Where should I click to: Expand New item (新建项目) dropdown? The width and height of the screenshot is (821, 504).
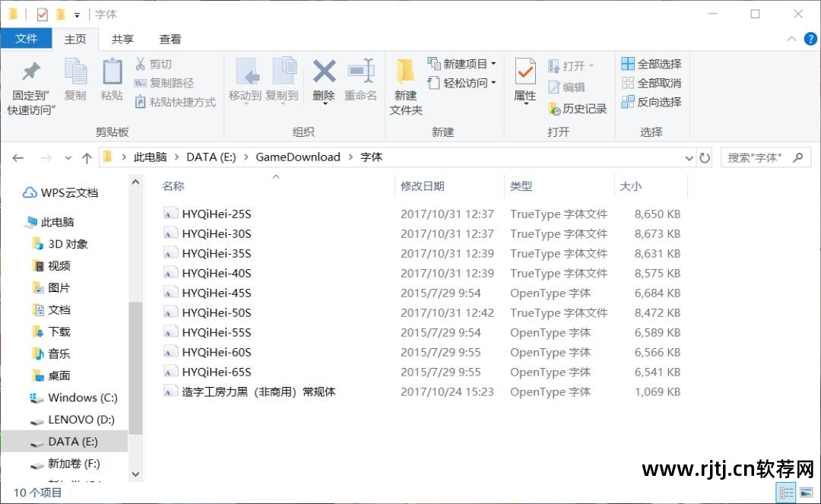pyautogui.click(x=493, y=64)
